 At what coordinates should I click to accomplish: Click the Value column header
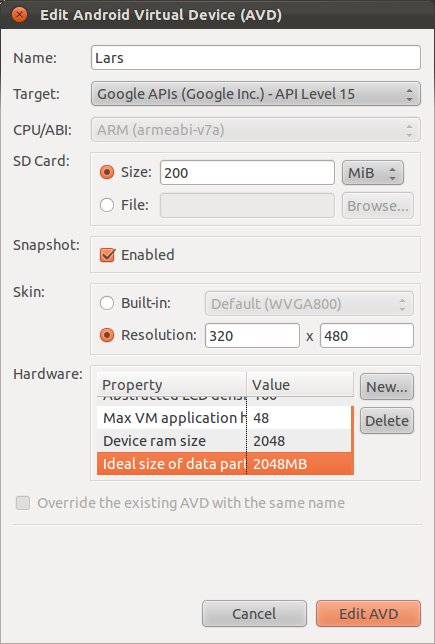point(300,385)
